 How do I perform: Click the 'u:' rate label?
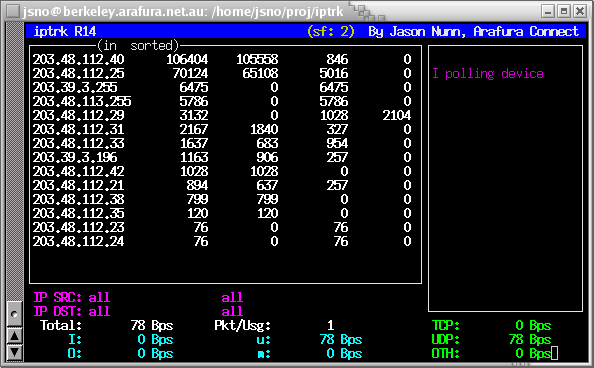click(264, 340)
